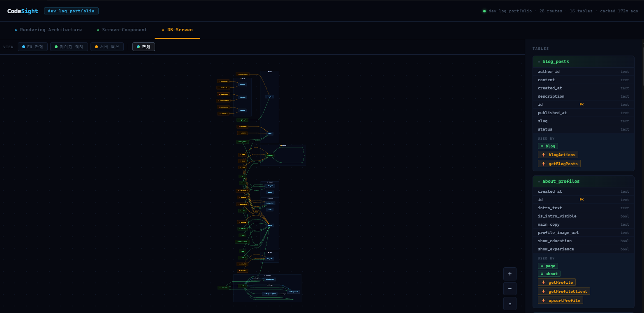This screenshot has width=644, height=313.
Task: Select the slug column row
Action: (584, 121)
